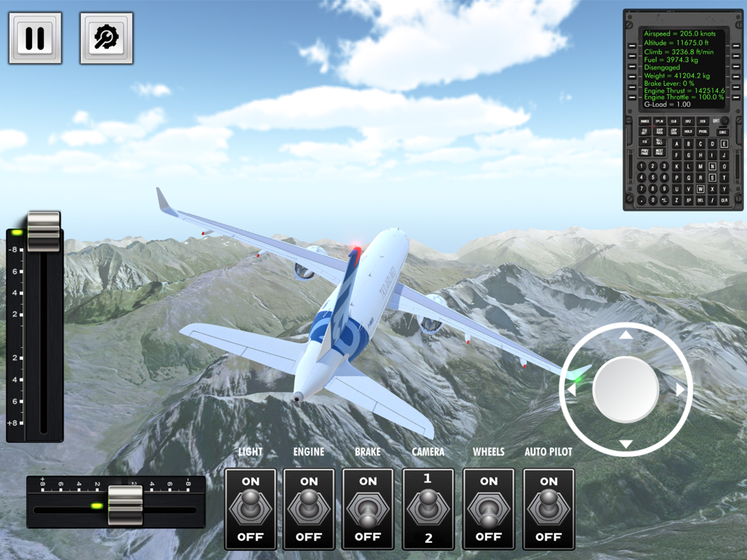Click the Brake Lever readout on FMC
Screen dimensions: 747x560
click(x=669, y=83)
